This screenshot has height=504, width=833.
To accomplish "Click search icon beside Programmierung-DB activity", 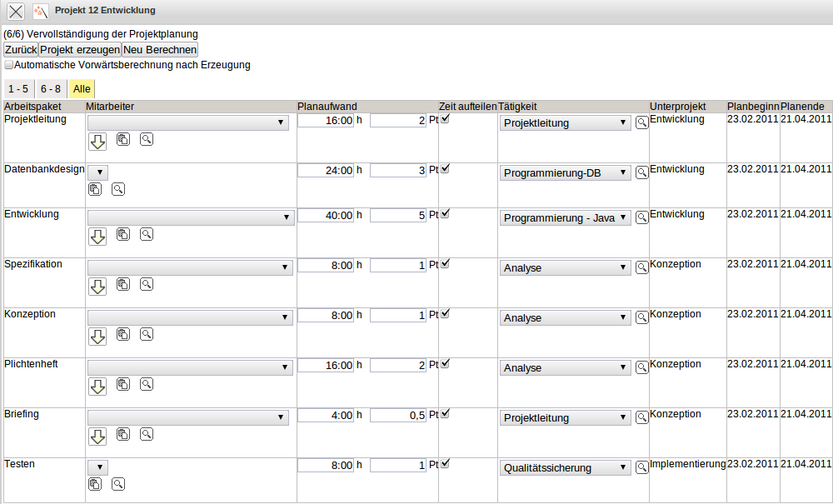I will pyautogui.click(x=641, y=172).
